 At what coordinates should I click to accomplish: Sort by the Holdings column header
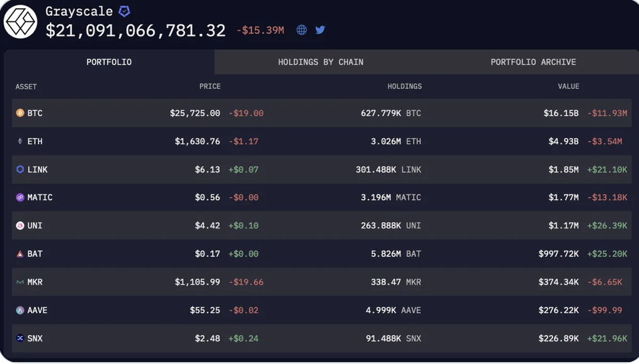tap(405, 86)
